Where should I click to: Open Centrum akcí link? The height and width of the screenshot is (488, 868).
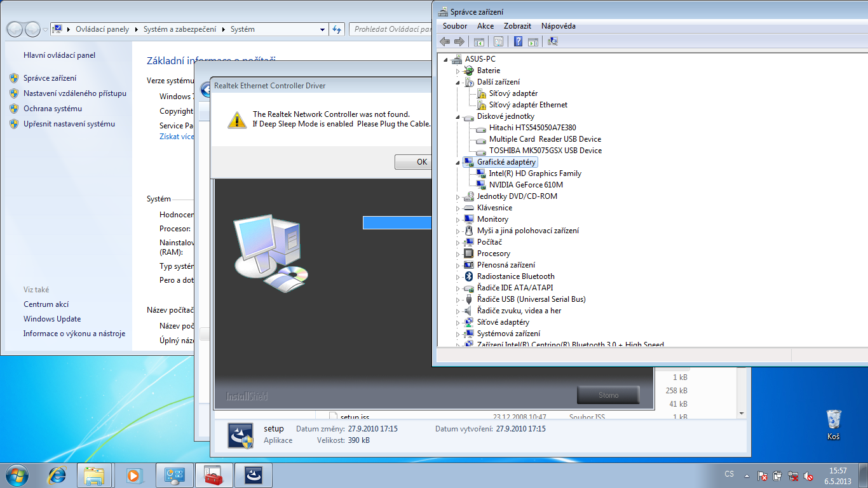pos(46,304)
